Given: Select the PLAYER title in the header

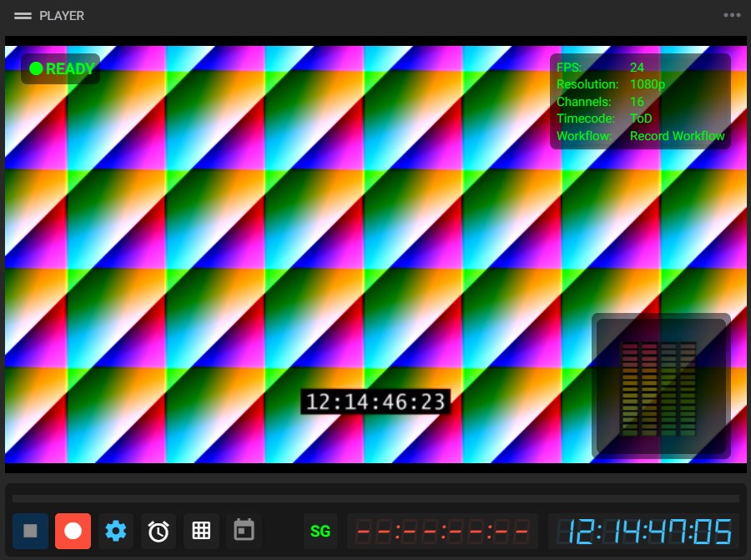Looking at the screenshot, I should pos(63,15).
